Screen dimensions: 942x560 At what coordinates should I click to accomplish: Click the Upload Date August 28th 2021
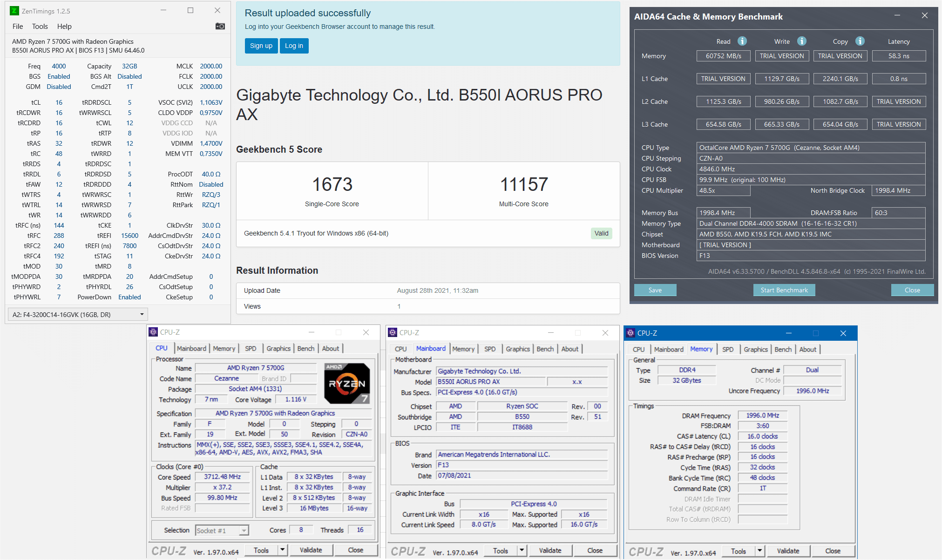coord(437,290)
